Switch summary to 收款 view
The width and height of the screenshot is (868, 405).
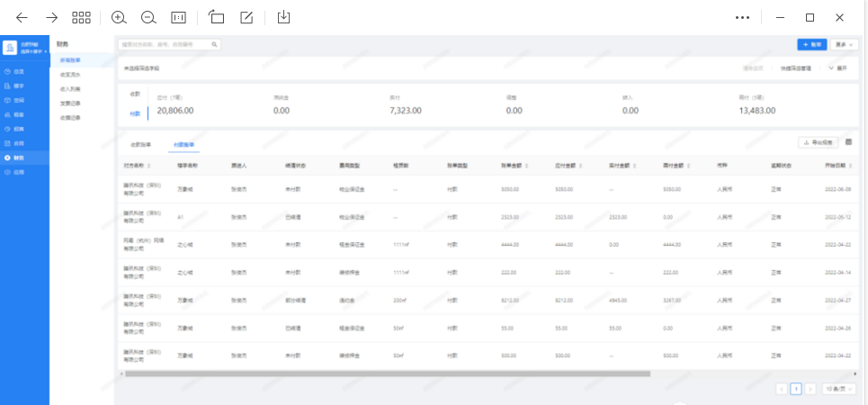135,94
